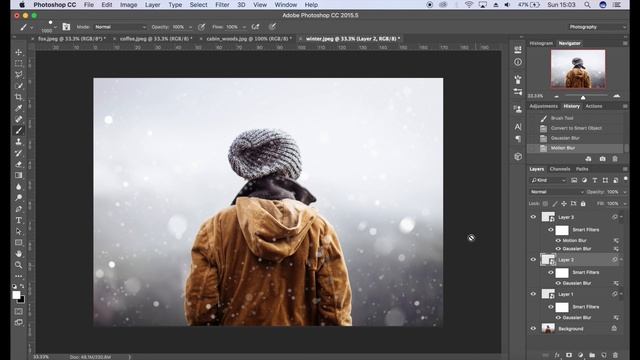Image resolution: width=640 pixels, height=360 pixels.
Task: Toggle lock all padlock in Layers panel
Action: (x=583, y=203)
